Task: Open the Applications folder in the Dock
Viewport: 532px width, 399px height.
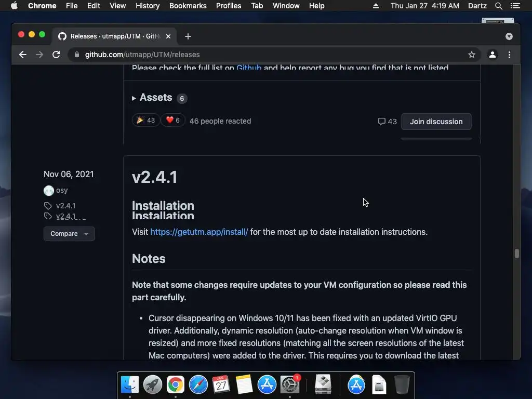Action: tap(356, 384)
